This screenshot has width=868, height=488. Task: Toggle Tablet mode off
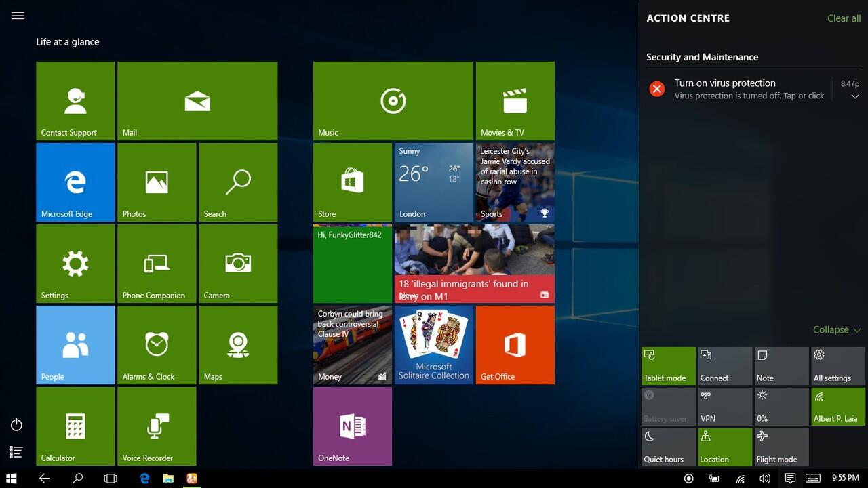(x=669, y=366)
